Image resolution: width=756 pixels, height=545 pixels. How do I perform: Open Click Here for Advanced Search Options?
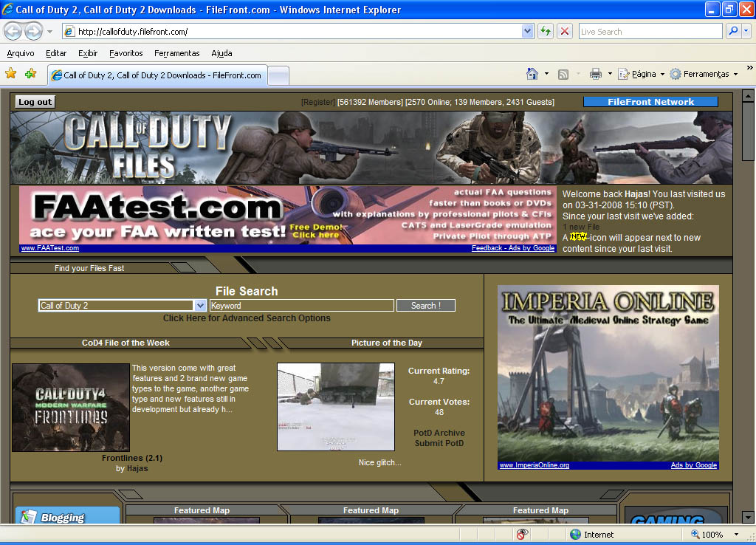click(247, 318)
